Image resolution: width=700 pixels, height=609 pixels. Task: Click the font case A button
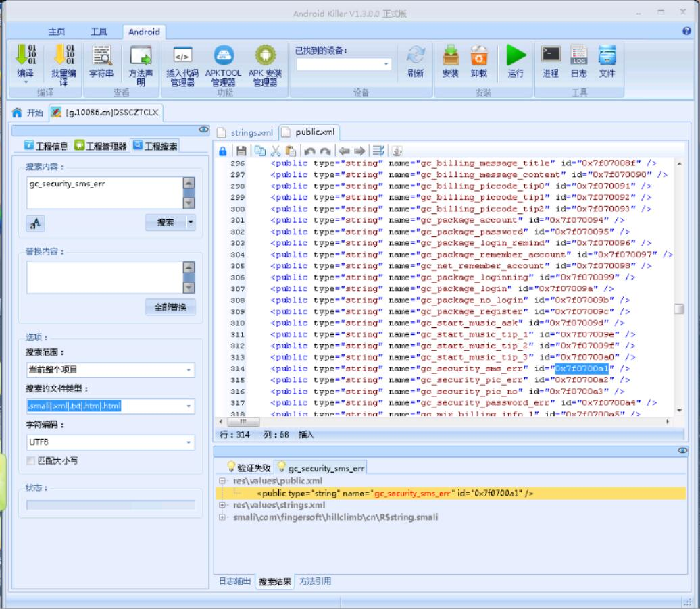tap(35, 223)
